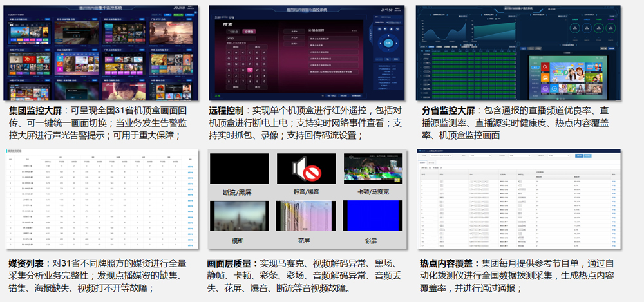Select the highlighted V key on keyboard
This screenshot has height=302, width=644.
[x=249, y=70]
